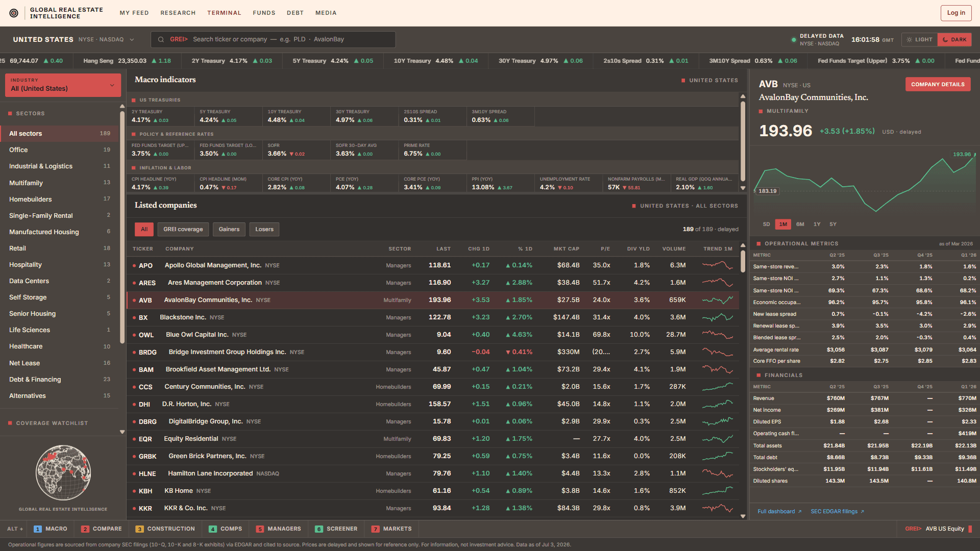Sort table by DIV YLD column
This screenshot has width=980, height=551.
(638, 249)
